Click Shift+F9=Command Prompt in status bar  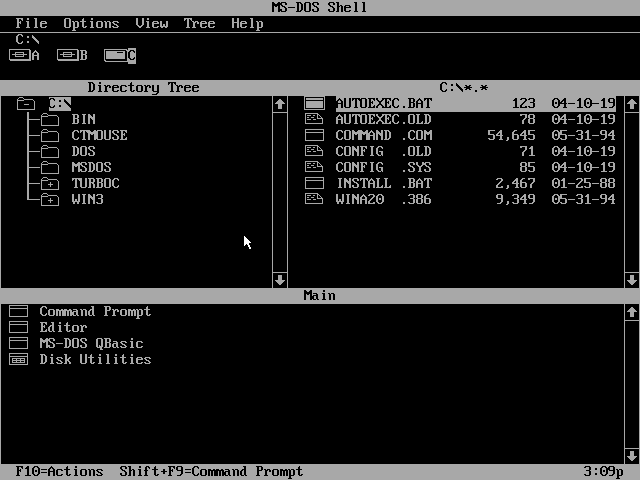211,471
